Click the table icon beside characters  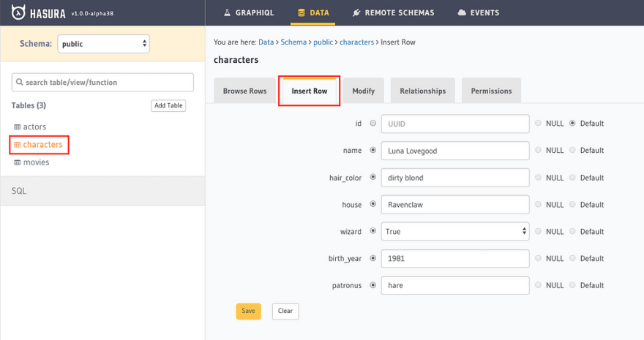18,145
